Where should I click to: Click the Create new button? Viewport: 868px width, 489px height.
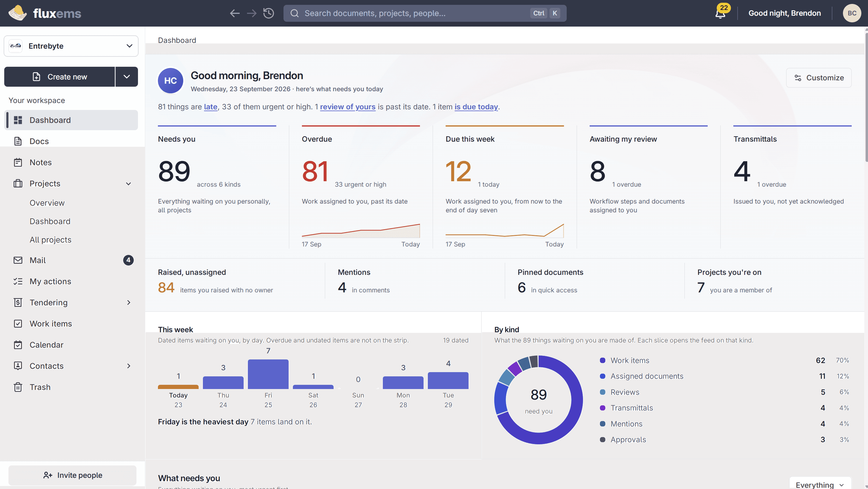point(60,77)
